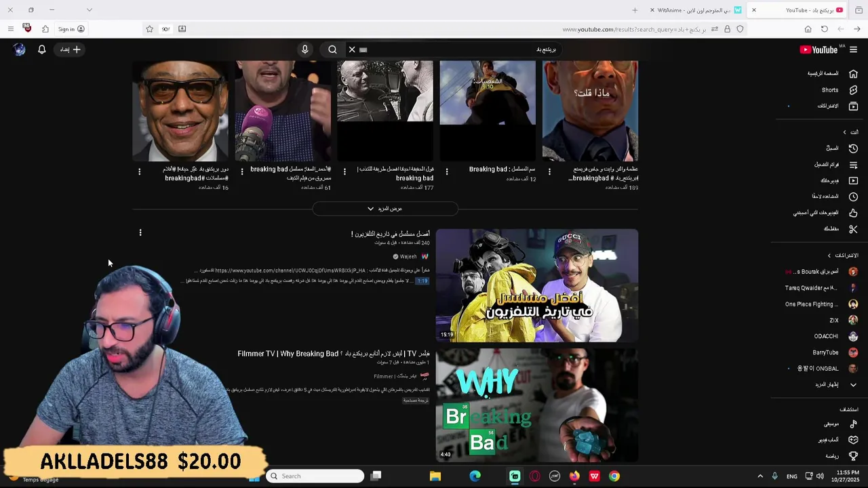The image size is (868, 488).
Task: Open the account avatar menu
Action: 19,49
